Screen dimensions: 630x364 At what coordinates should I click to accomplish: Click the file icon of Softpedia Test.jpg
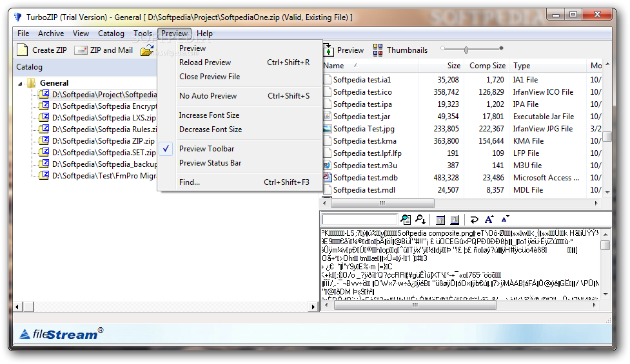pos(327,129)
